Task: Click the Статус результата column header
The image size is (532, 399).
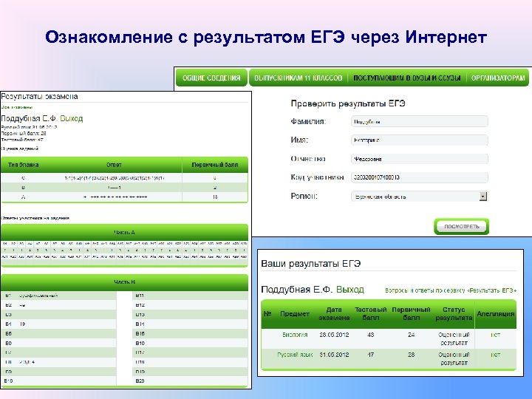Action: (x=454, y=314)
